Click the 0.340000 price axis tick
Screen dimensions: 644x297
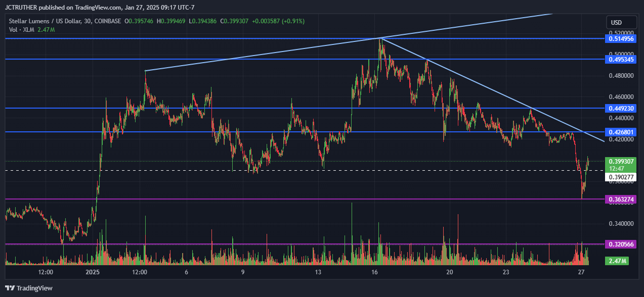pos(621,223)
